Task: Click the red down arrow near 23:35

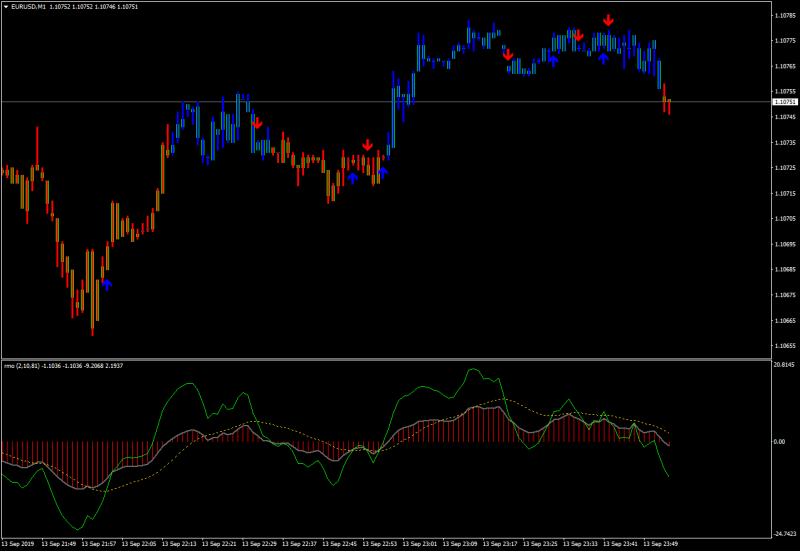Action: point(578,35)
